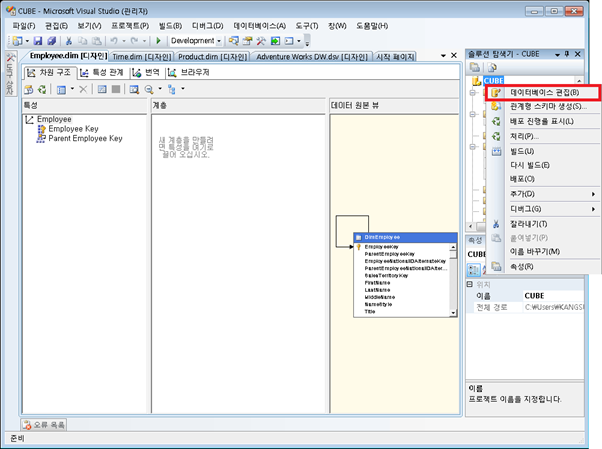Click the DimEmployee table header
This screenshot has height=449, width=602.
point(405,237)
